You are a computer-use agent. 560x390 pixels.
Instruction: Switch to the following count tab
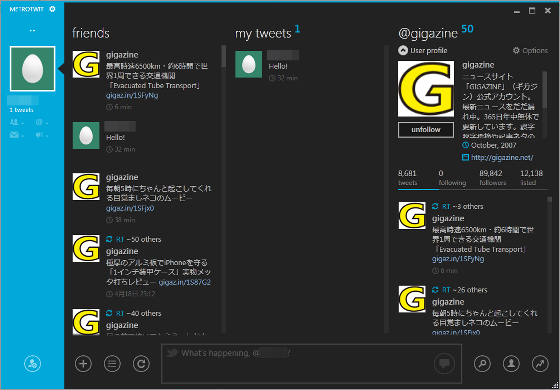[452, 178]
